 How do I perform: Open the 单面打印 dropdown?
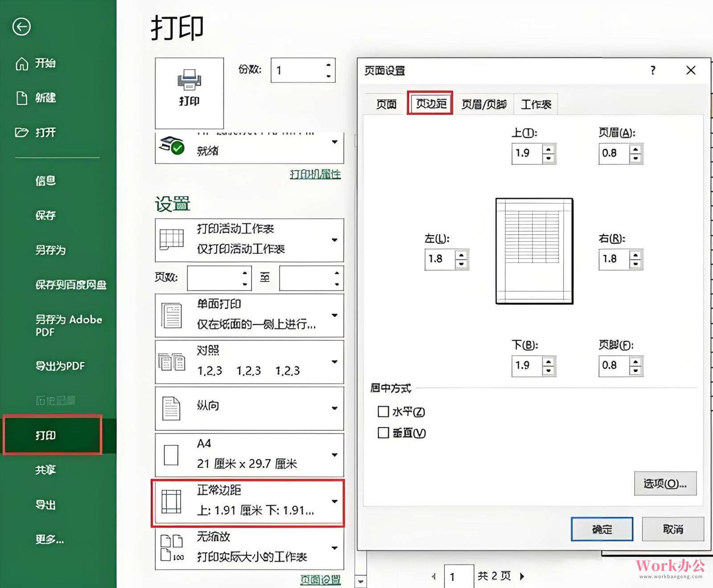(335, 315)
